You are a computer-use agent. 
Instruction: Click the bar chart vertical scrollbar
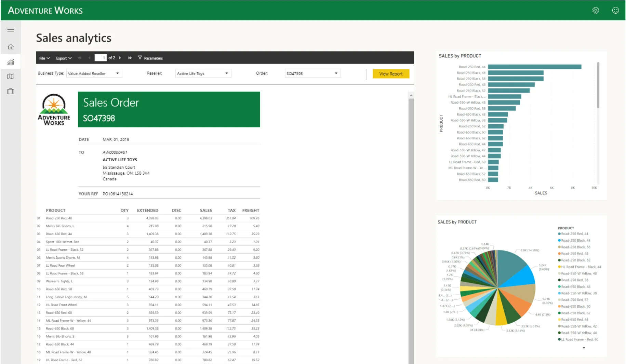click(x=598, y=85)
